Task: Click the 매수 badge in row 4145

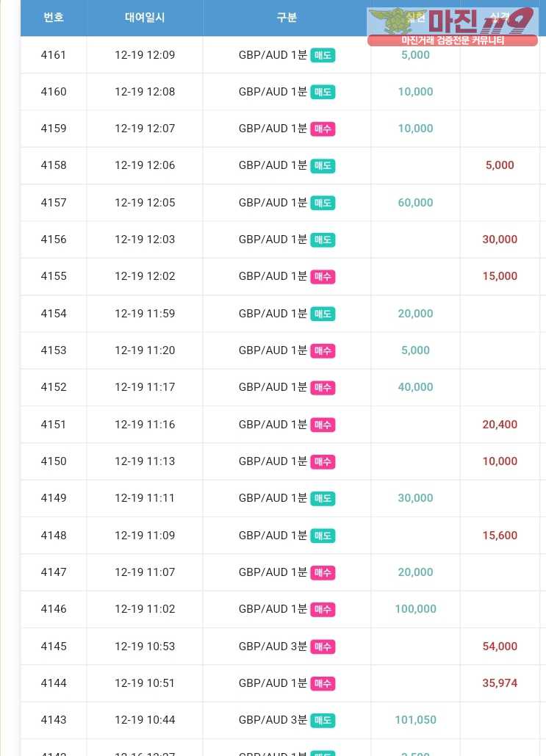Action: click(x=323, y=647)
